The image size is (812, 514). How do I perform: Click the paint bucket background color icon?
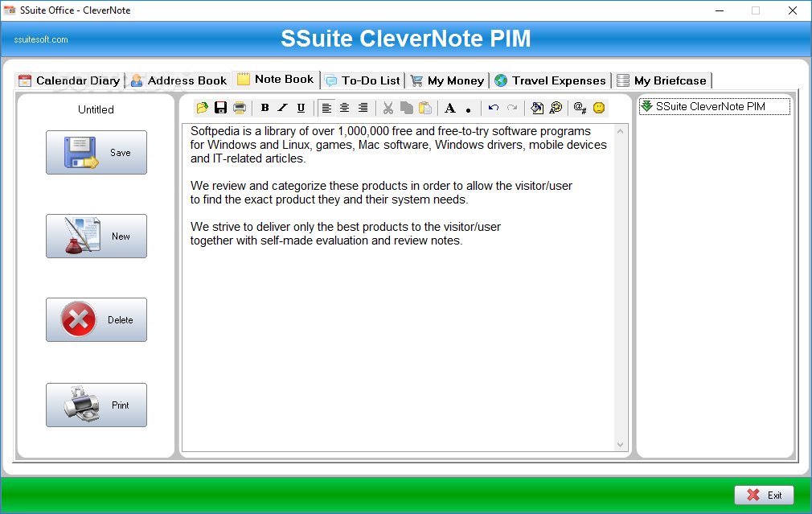click(x=537, y=108)
